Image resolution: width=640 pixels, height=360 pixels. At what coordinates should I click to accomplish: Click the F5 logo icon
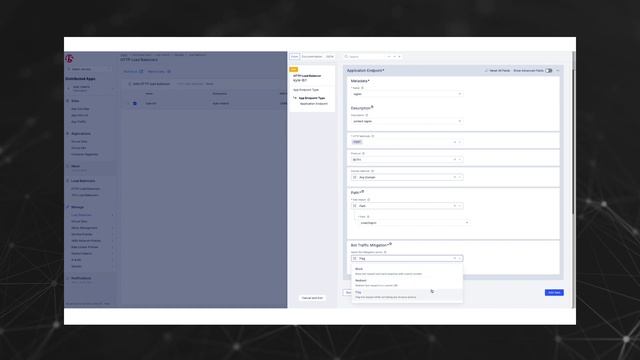point(69,59)
